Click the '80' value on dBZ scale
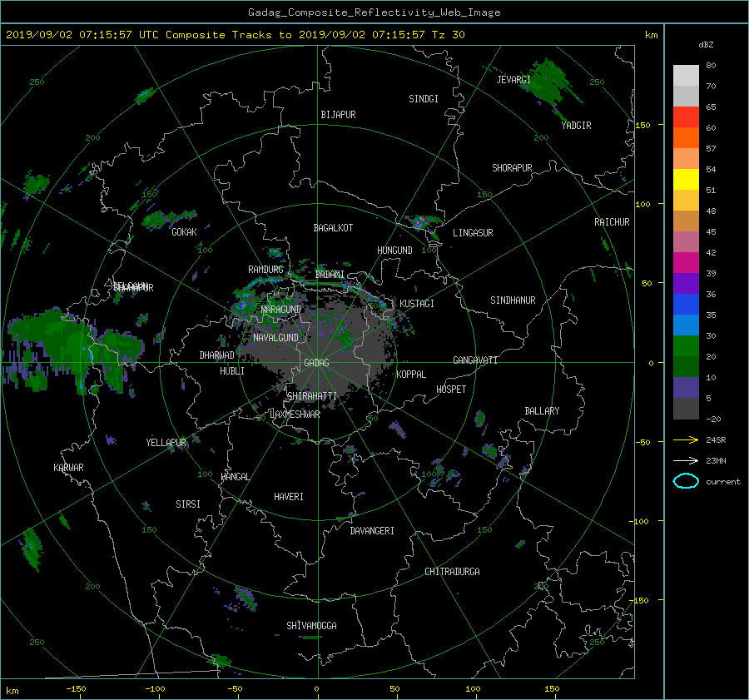 pos(711,66)
